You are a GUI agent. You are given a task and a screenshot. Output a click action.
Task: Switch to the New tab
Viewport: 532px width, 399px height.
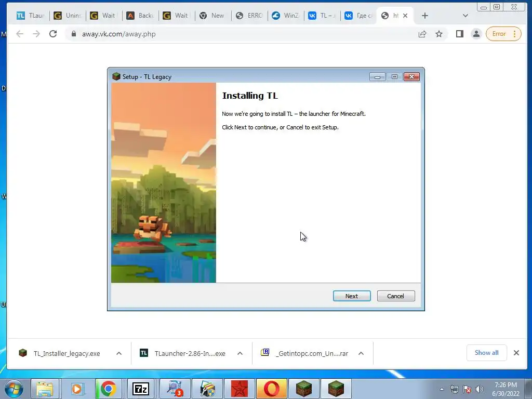pyautogui.click(x=213, y=16)
